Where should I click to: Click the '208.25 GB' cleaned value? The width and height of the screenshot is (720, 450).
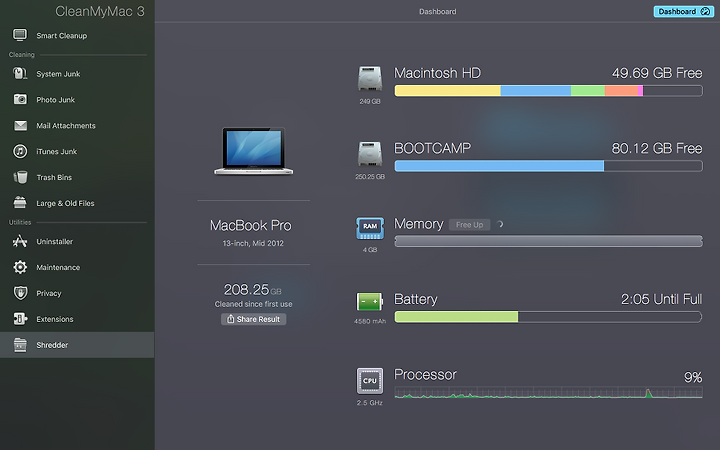(x=253, y=290)
